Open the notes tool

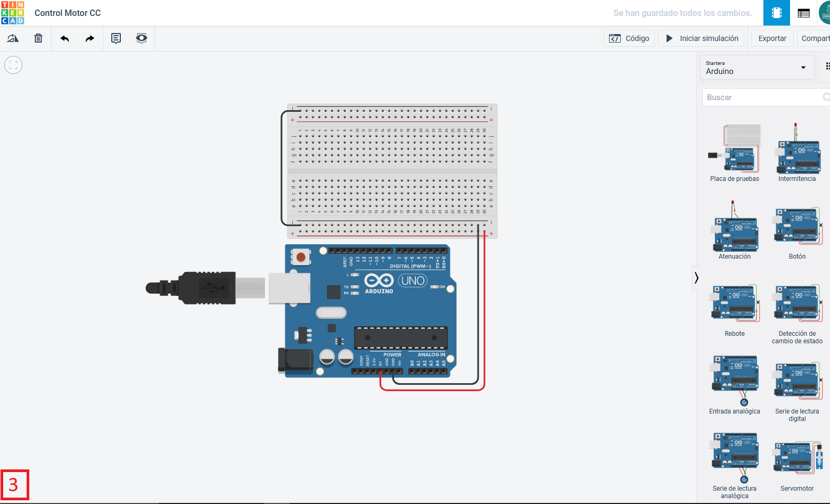tap(116, 38)
